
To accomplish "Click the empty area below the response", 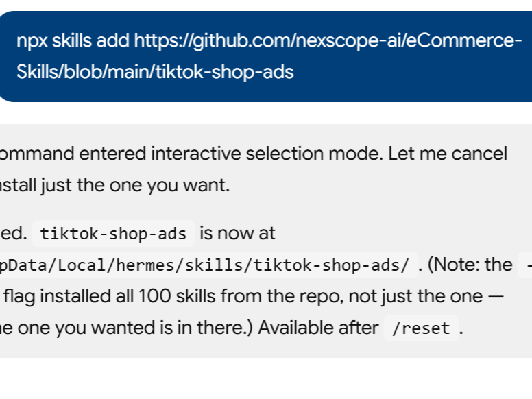I will click(x=266, y=378).
